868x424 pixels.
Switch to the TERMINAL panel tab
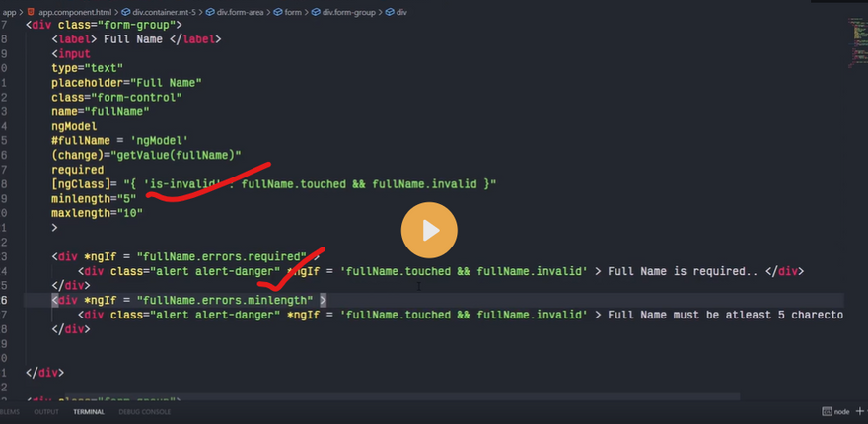(x=88, y=411)
